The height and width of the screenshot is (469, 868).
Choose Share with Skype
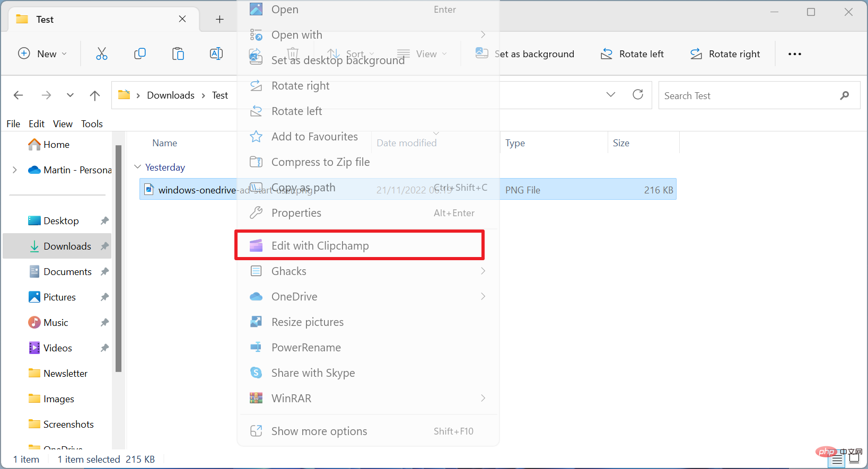point(368,373)
